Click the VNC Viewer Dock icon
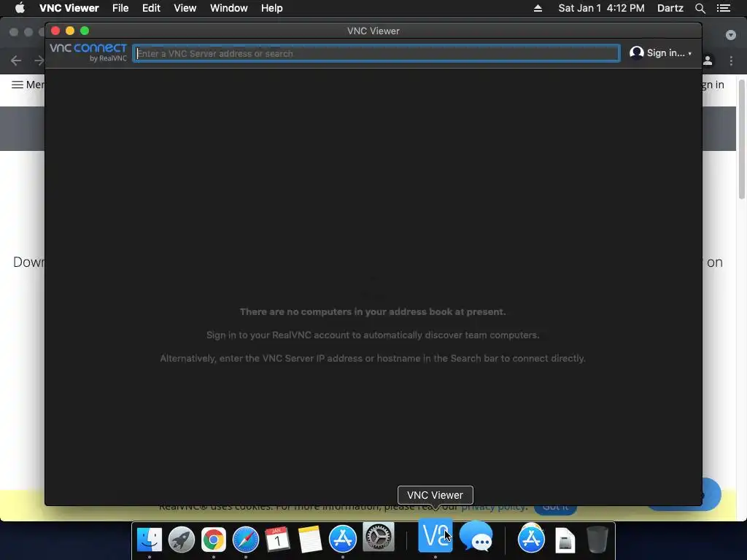Viewport: 747px width, 560px height. 435,535
